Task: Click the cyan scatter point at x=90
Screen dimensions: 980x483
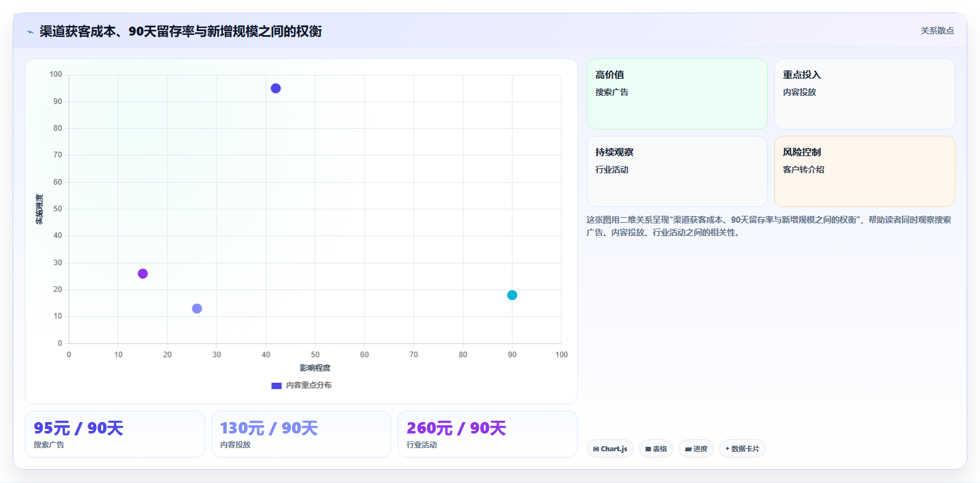Action: point(512,295)
